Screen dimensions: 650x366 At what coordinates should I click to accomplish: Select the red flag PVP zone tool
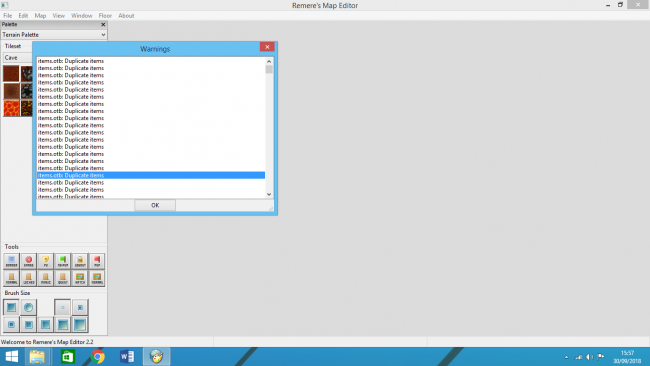pos(97,261)
